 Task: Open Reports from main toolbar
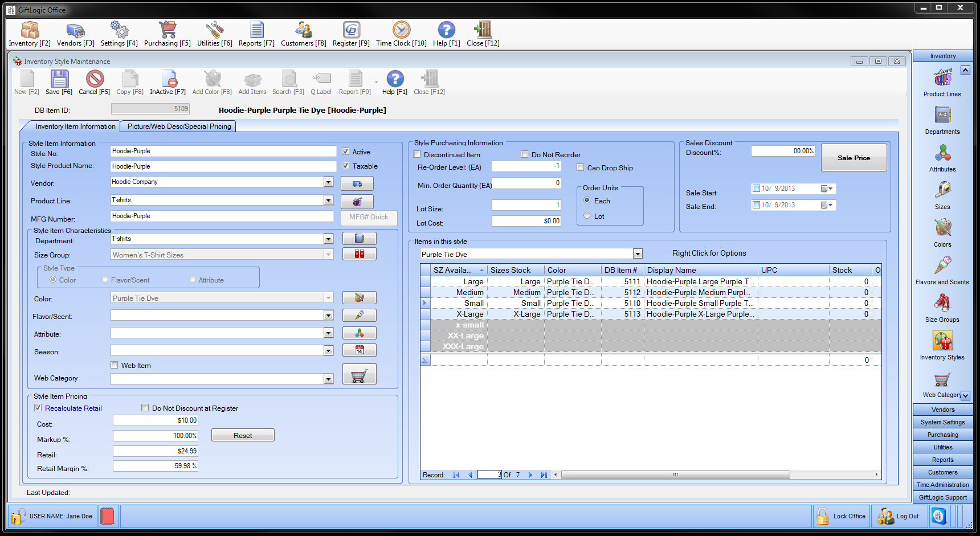pos(256,34)
